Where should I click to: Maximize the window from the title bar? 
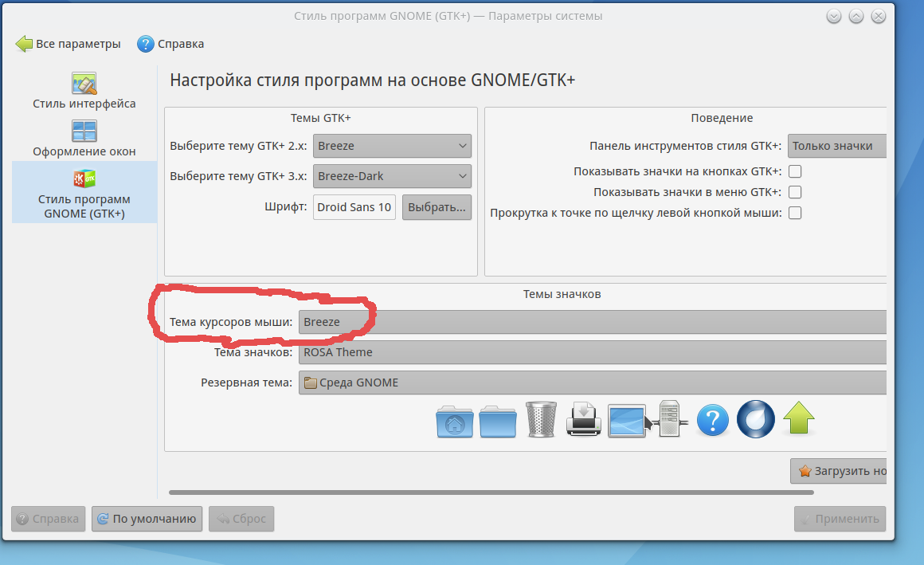[x=856, y=17]
